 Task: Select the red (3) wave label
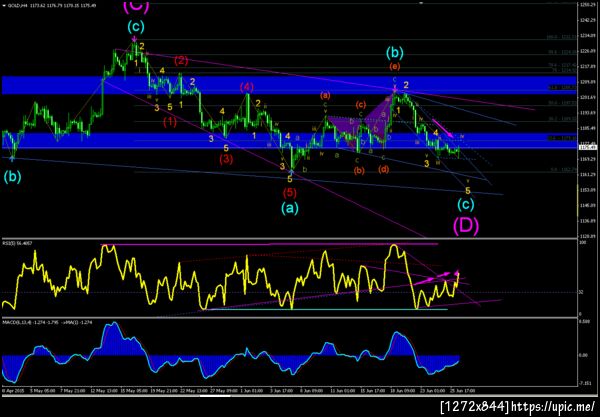pyautogui.click(x=226, y=159)
